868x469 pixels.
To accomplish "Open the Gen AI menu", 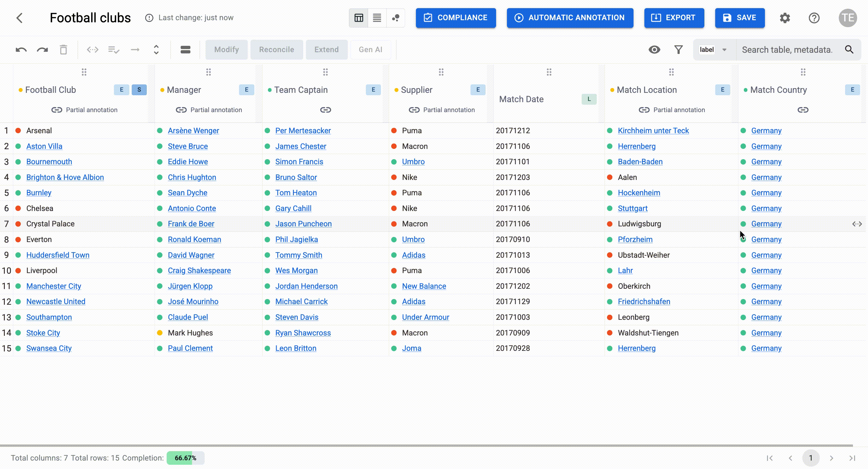I will pyautogui.click(x=370, y=50).
